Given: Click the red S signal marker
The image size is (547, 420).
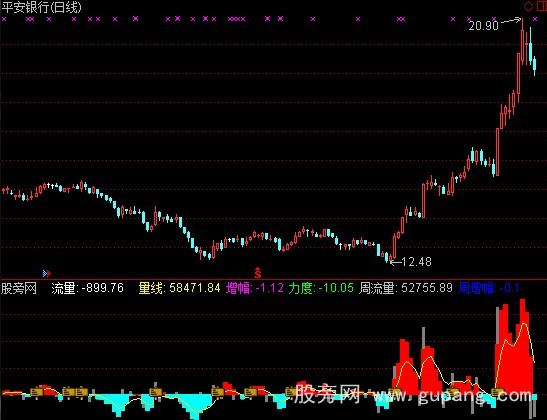Looking at the screenshot, I should (257, 272).
